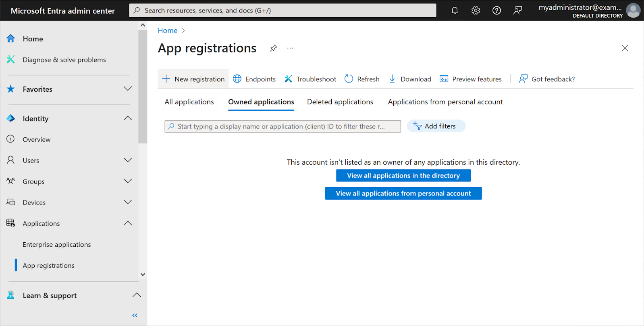Click the Microsoft Entra admin center title
This screenshot has height=326, width=644.
point(63,11)
